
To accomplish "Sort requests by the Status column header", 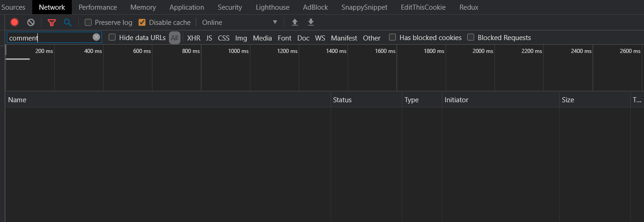I will pyautogui.click(x=342, y=99).
